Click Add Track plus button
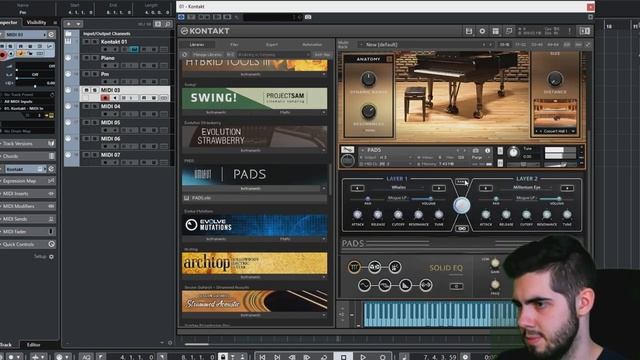Screen dimensions: 640x360 point(69,24)
